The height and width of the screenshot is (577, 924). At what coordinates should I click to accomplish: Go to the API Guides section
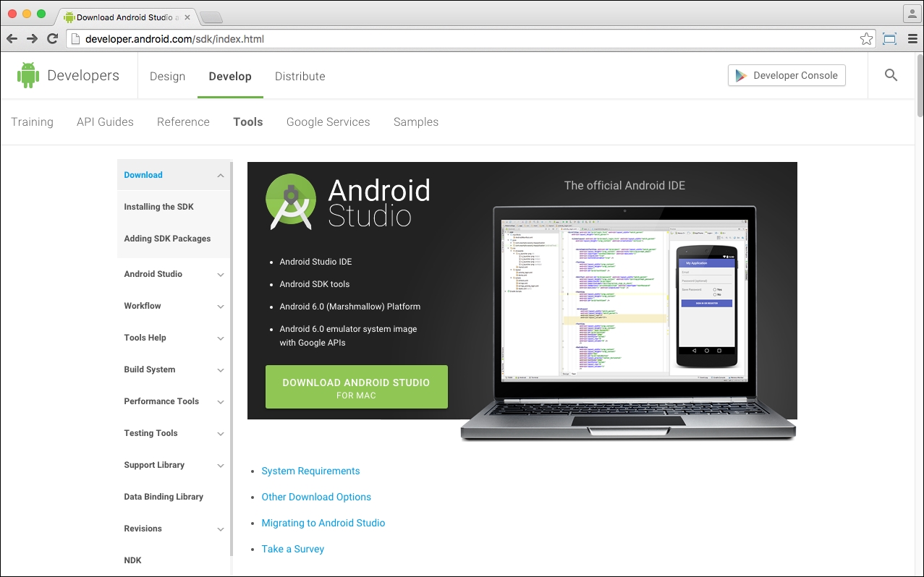[x=105, y=121]
